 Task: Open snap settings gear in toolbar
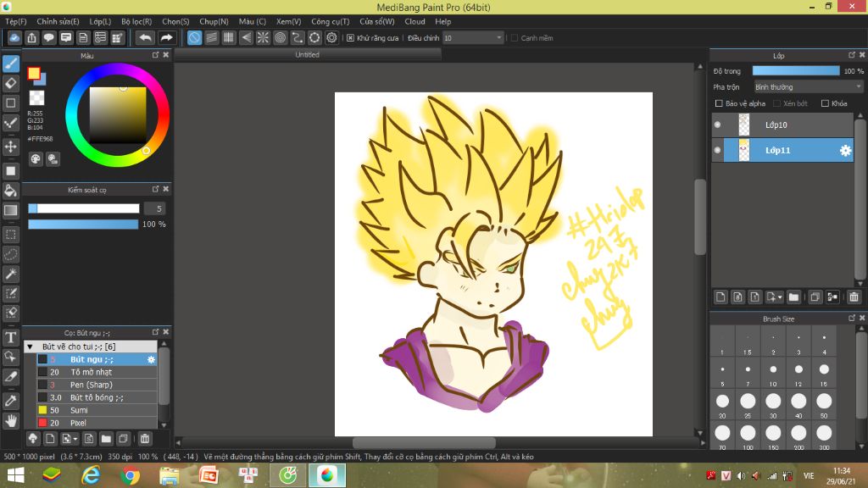[x=331, y=37]
